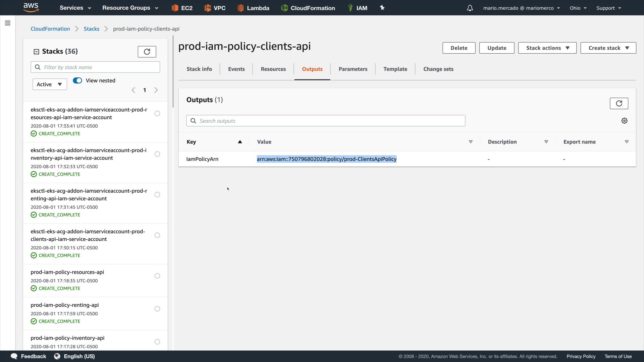644x362 pixels.
Task: Collapse the Stacks panel using minus icon
Action: click(36, 52)
